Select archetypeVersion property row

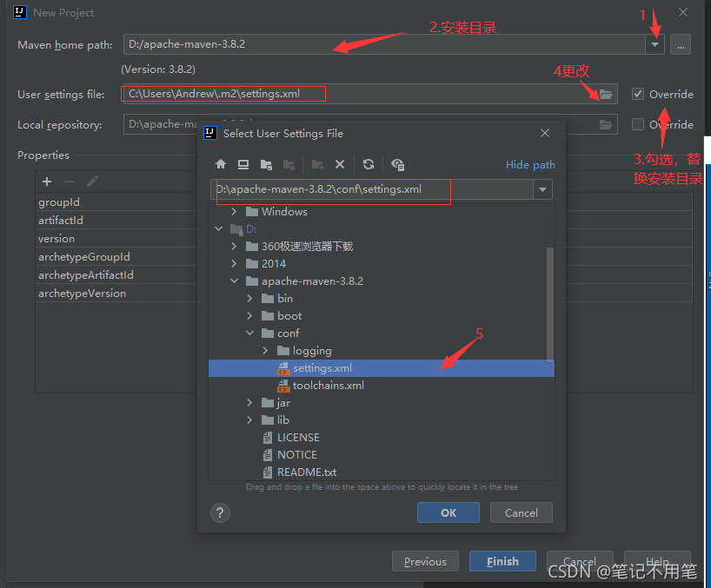pos(118,293)
